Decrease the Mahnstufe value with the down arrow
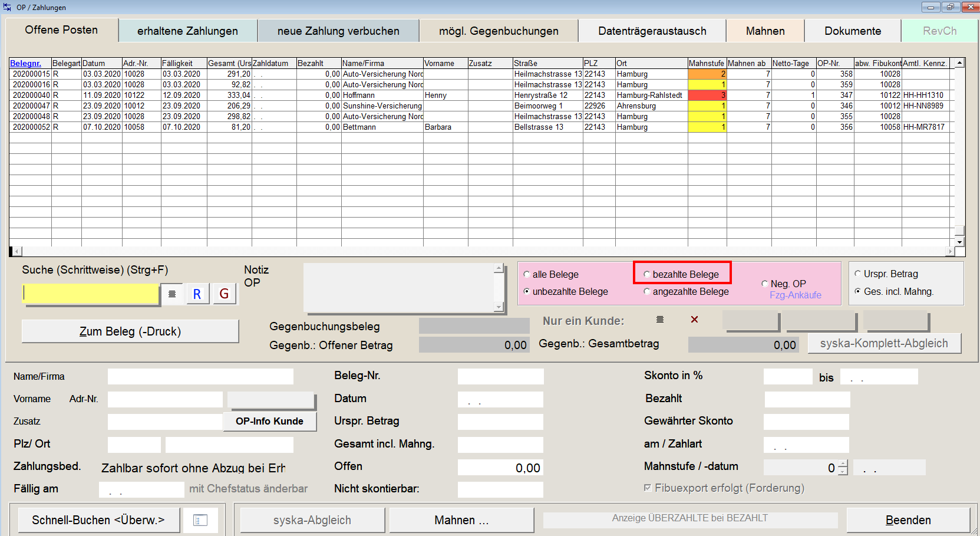 (x=843, y=471)
